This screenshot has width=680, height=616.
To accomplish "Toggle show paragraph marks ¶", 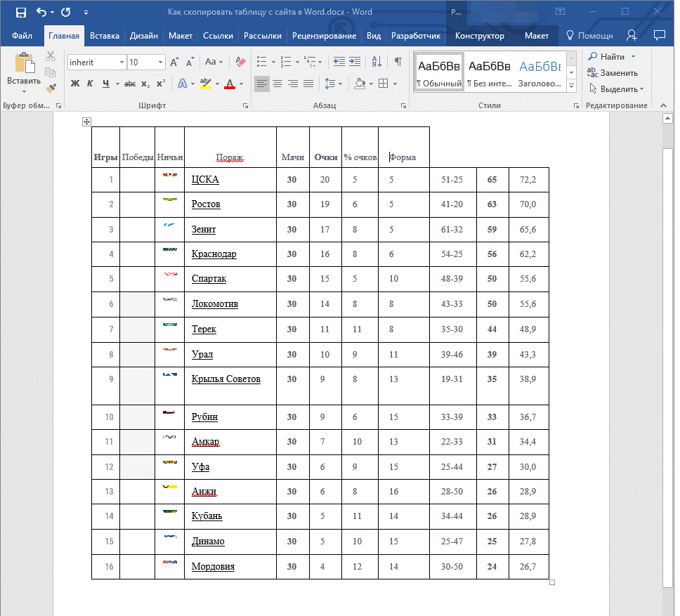I will [398, 62].
